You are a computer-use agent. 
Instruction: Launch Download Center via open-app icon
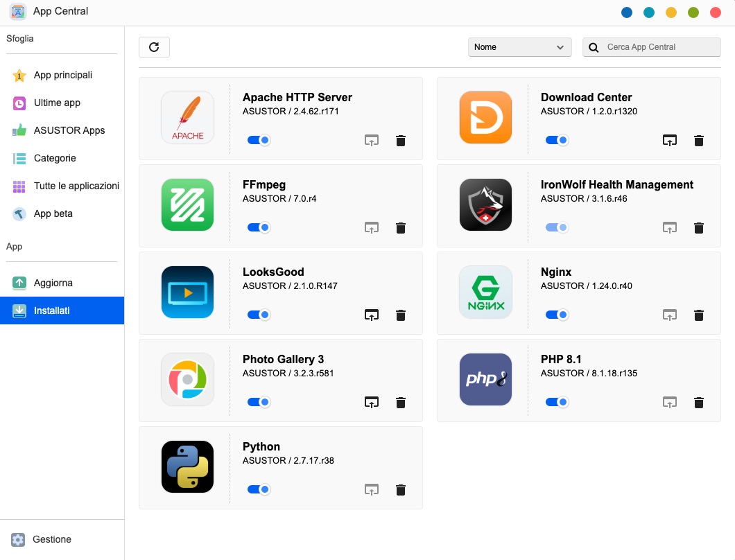coord(670,140)
